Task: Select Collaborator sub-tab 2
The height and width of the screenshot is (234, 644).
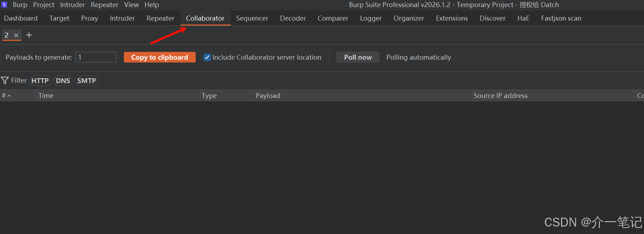Action: coord(7,35)
